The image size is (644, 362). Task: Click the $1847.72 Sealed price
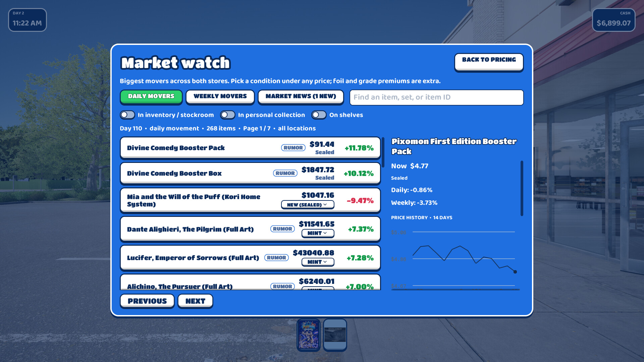pyautogui.click(x=318, y=173)
